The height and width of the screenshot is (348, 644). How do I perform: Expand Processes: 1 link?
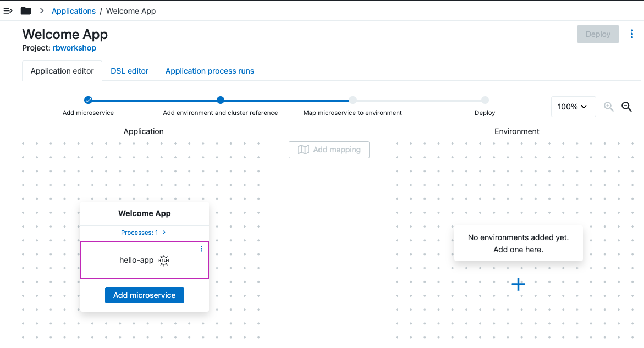tap(144, 232)
